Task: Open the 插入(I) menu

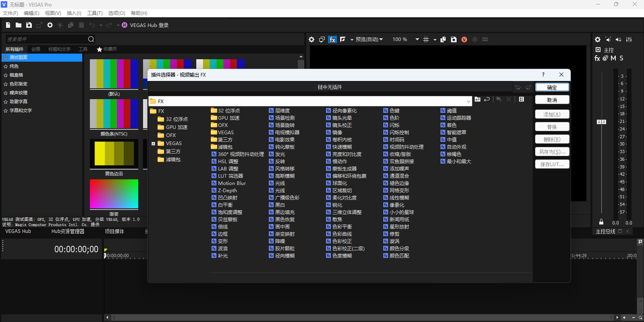Action: point(74,13)
